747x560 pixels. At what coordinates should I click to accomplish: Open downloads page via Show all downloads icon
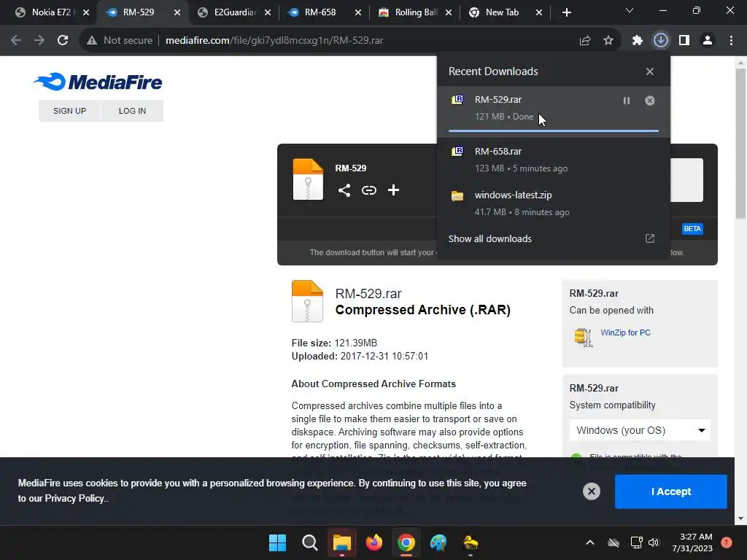coord(650,238)
